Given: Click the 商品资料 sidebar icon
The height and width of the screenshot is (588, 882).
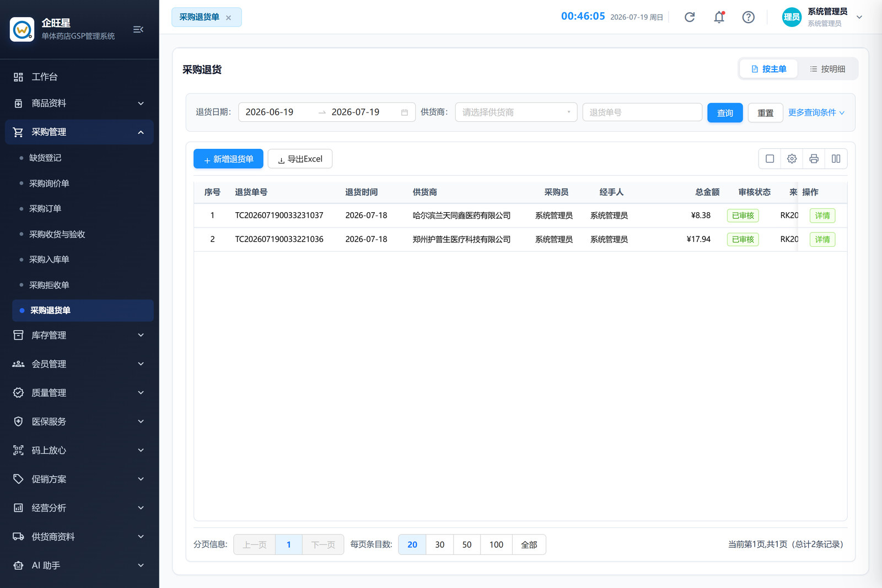Looking at the screenshot, I should point(18,104).
